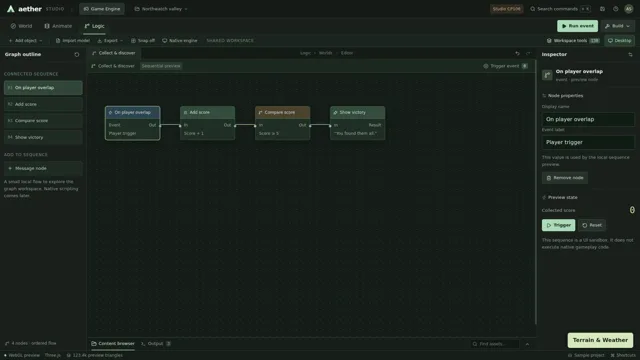Open the Game Engine workspace button

(102, 9)
